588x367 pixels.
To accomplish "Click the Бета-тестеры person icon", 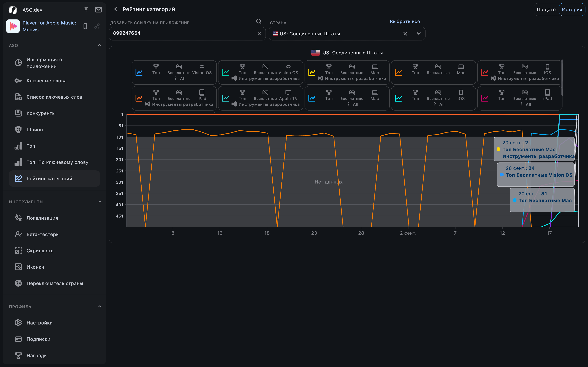I will pyautogui.click(x=18, y=234).
